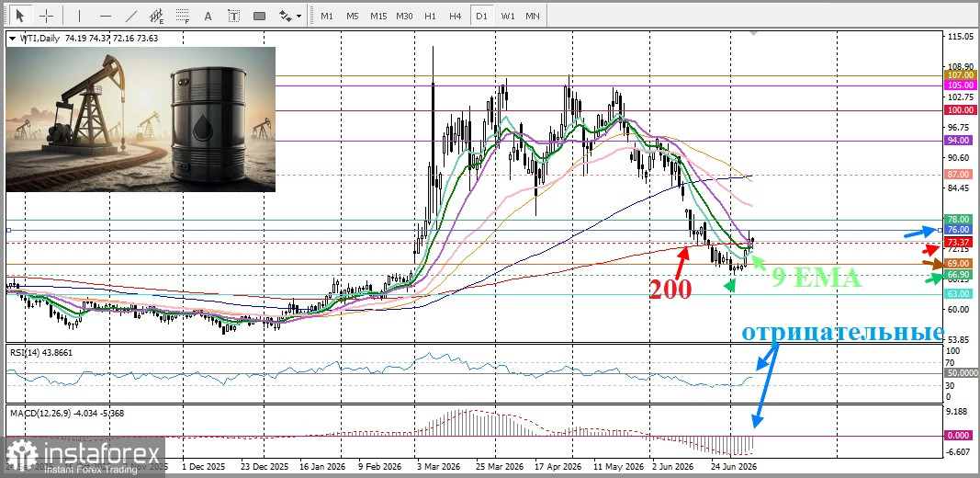The height and width of the screenshot is (478, 980).
Task: Select the text tool (A)
Action: tap(208, 16)
